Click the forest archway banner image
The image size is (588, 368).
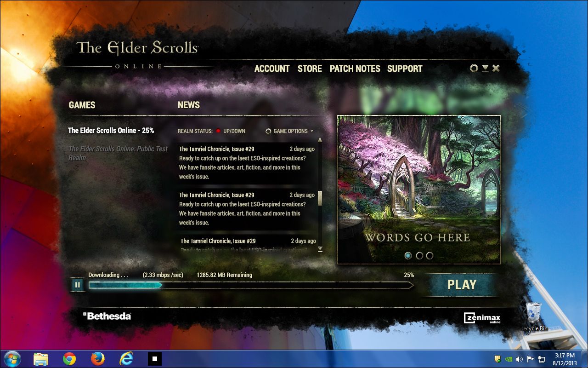418,190
